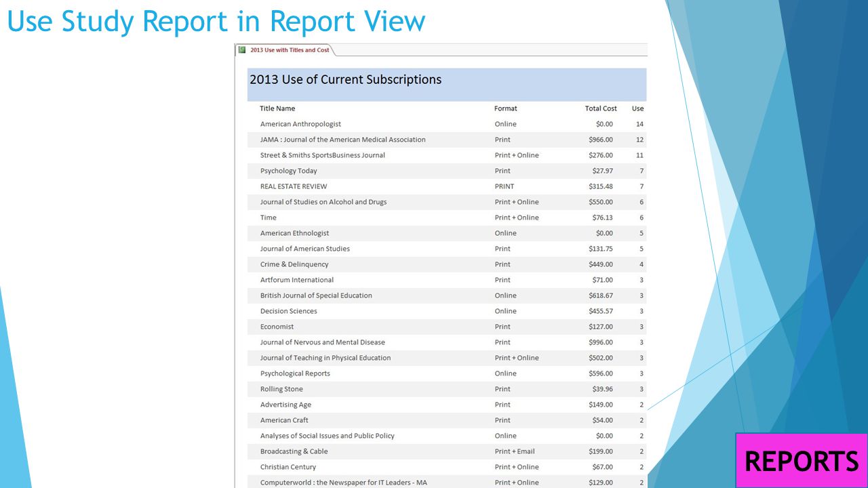Click the 'Total Cost' column header
This screenshot has width=868, height=488.
(601, 108)
